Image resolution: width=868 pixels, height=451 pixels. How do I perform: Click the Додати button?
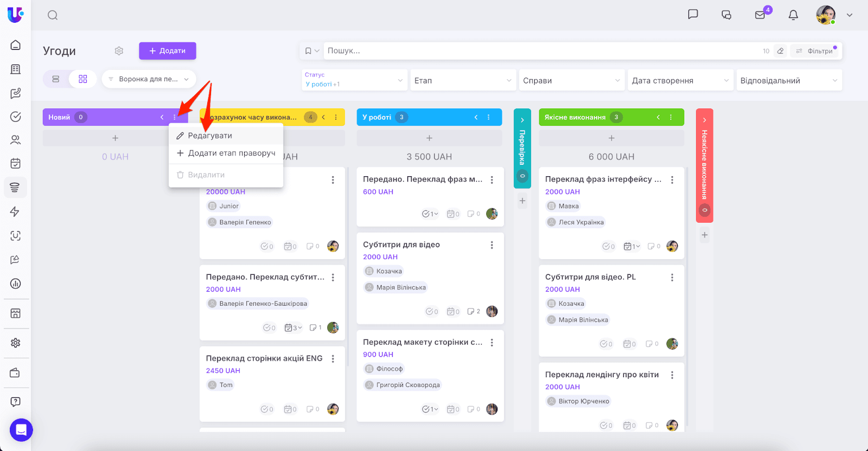[x=168, y=51]
